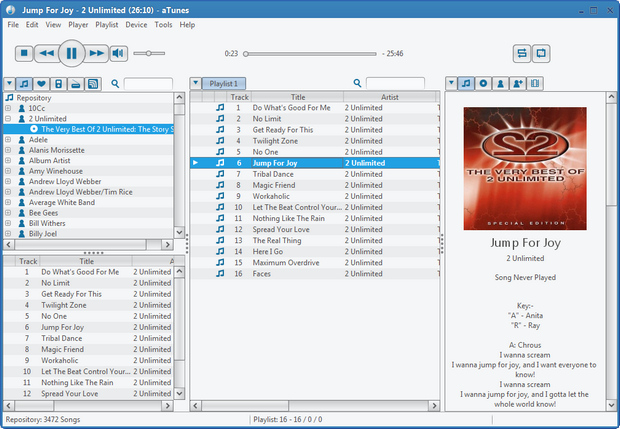The width and height of the screenshot is (620, 429).
Task: Click the navigator search magnifier icon
Action: tap(115, 83)
